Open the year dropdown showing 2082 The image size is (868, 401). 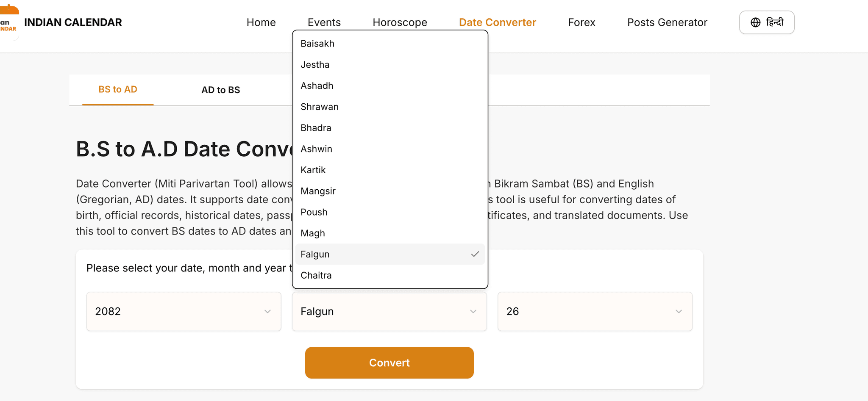184,311
